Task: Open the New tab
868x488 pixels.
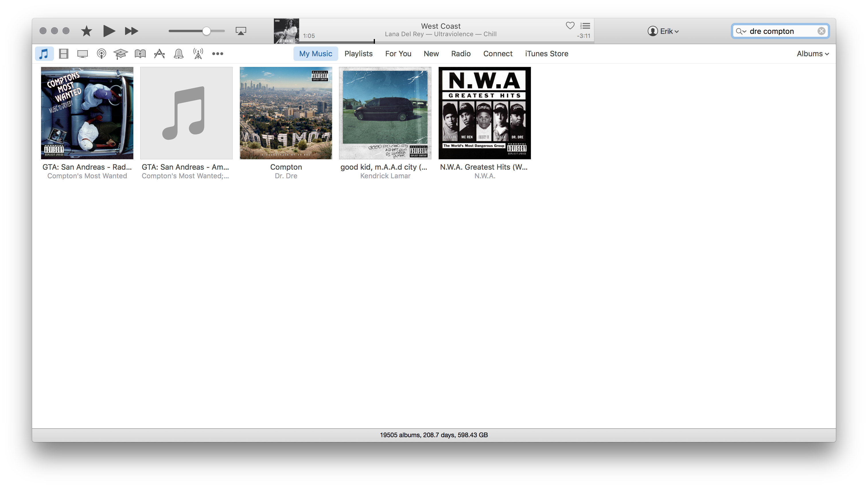Action: coord(431,54)
